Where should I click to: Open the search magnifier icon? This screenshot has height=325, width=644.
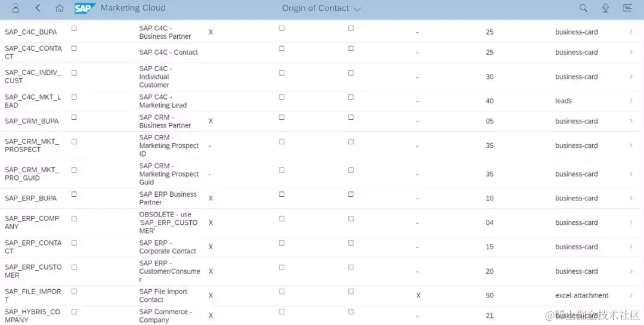583,8
